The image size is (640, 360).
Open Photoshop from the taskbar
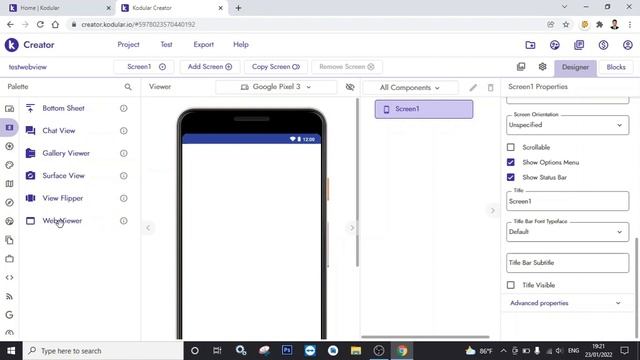click(287, 350)
